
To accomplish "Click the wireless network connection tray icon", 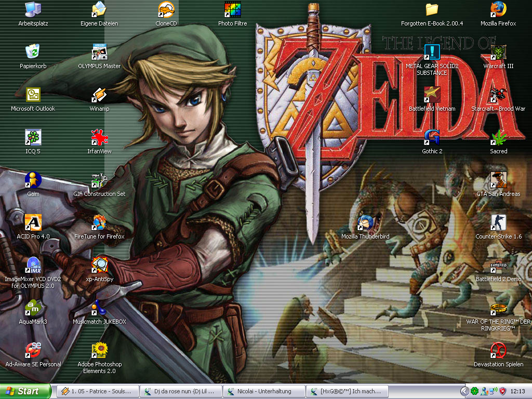I will [494, 391].
